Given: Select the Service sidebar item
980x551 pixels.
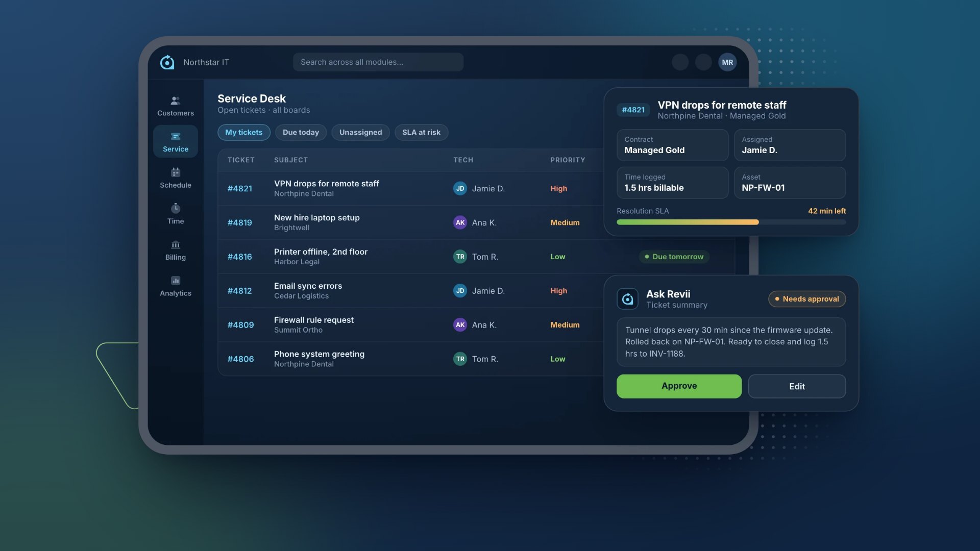Looking at the screenshot, I should pos(175,142).
